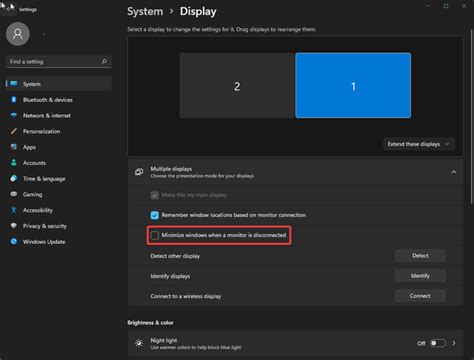Open Night light settings chevron

tap(454, 343)
